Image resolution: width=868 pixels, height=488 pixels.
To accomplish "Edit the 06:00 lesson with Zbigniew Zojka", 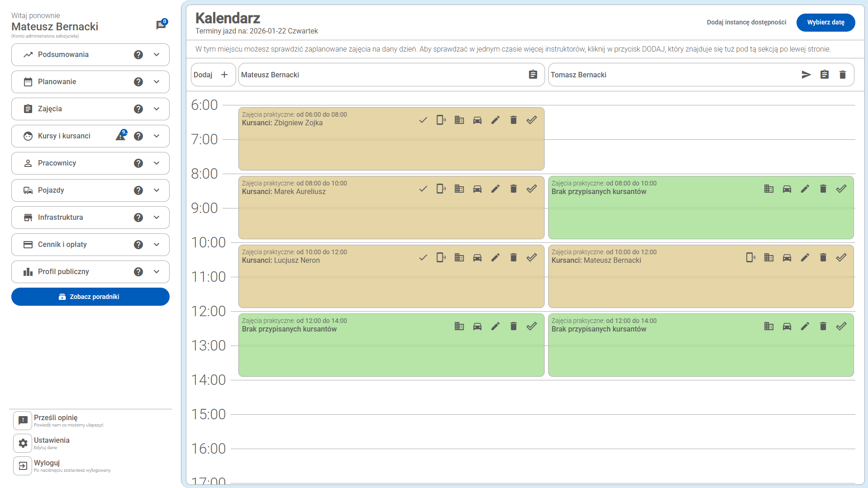I will (x=495, y=120).
